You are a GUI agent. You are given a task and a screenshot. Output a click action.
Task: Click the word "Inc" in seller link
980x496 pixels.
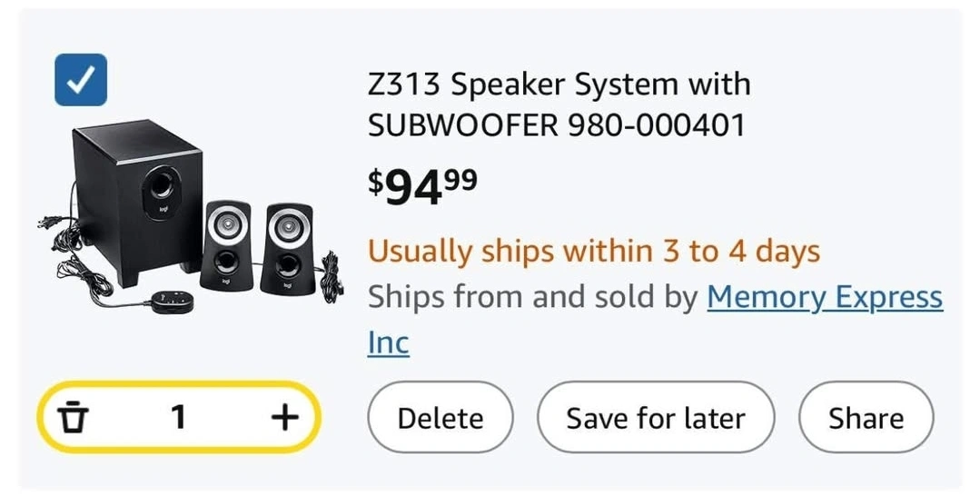click(388, 343)
